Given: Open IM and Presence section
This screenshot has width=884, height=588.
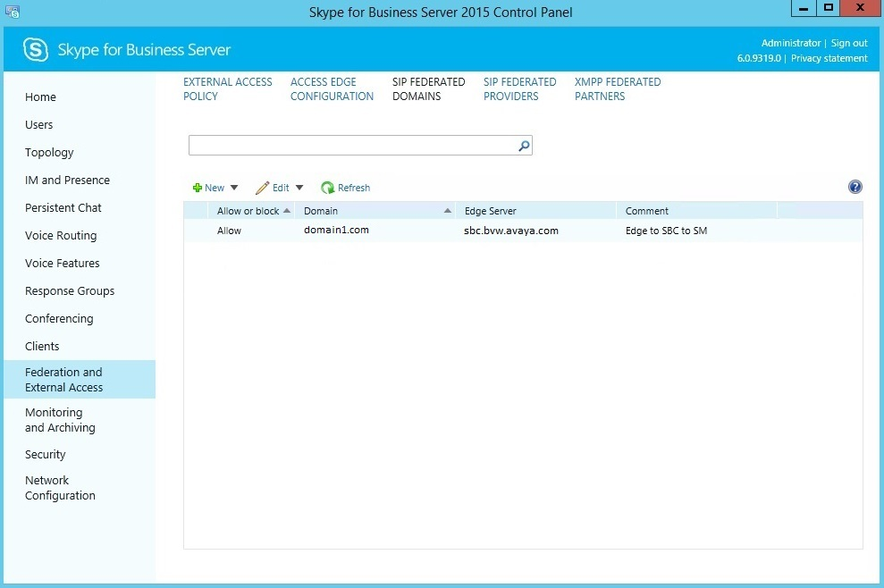Looking at the screenshot, I should tap(68, 180).
